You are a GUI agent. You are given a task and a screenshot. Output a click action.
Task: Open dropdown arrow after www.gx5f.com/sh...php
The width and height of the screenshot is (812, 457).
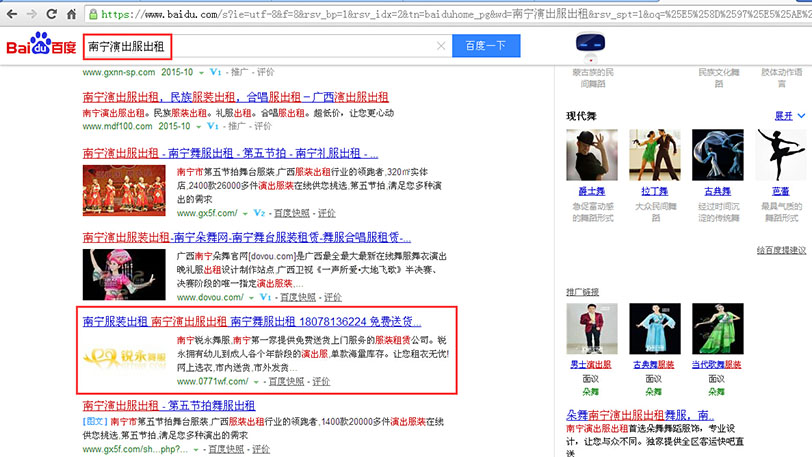coord(196,450)
